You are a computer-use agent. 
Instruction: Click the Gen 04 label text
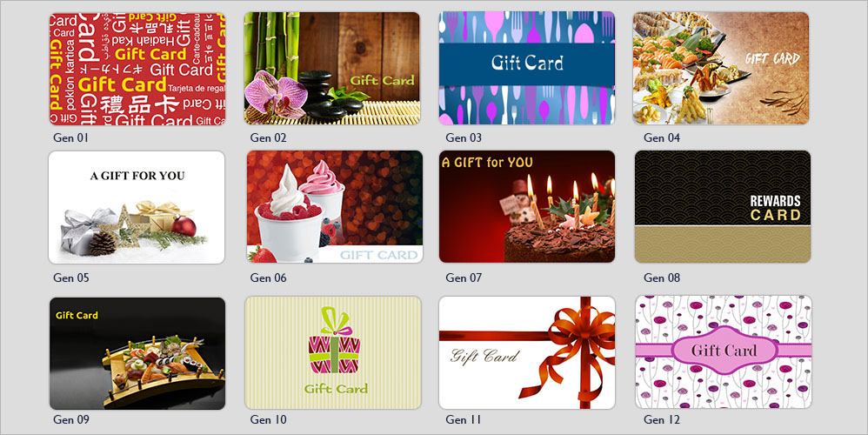[662, 137]
